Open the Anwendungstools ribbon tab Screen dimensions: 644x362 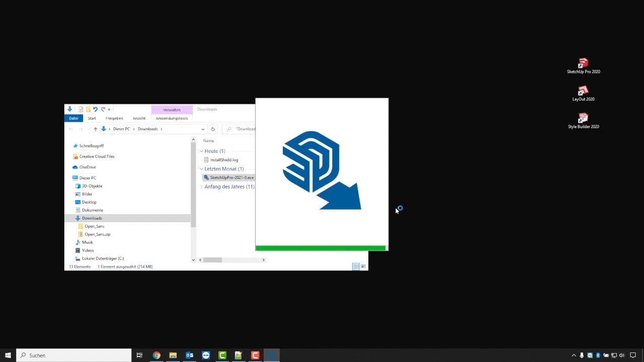pyautogui.click(x=172, y=118)
